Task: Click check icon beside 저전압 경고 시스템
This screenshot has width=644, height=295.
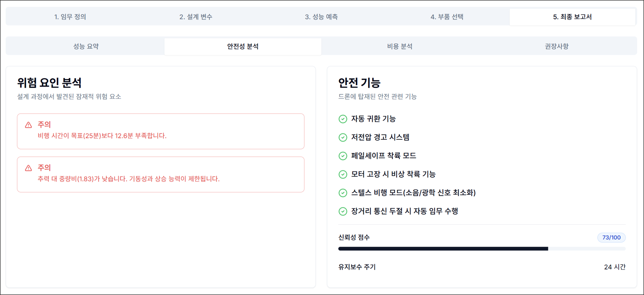Action: 343,137
